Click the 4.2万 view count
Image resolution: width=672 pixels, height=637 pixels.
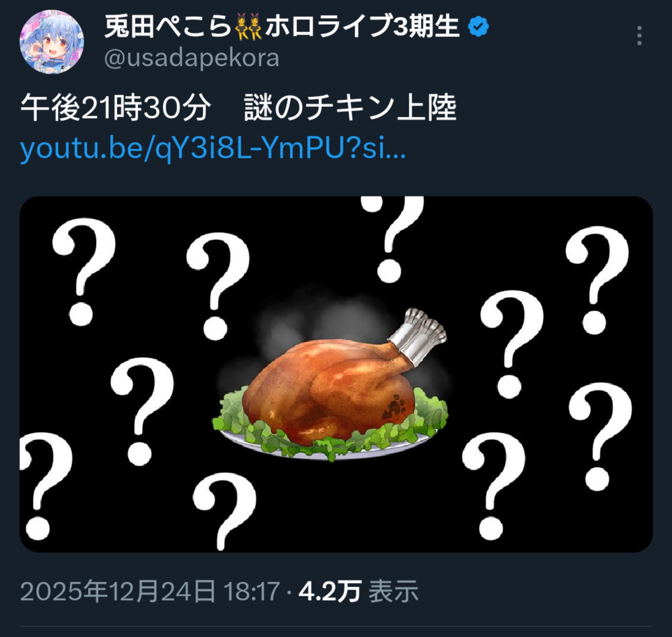(x=330, y=591)
